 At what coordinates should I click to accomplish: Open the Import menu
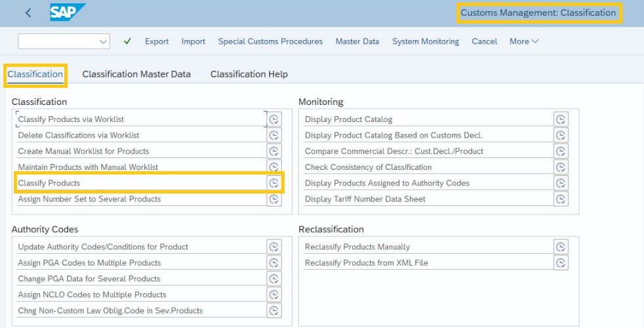point(193,41)
